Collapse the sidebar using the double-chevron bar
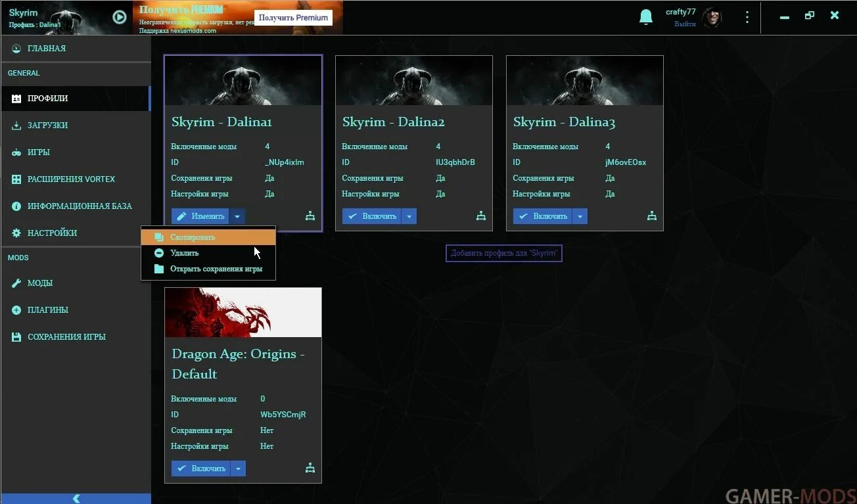Viewport: 857px width, 504px height. 76,499
